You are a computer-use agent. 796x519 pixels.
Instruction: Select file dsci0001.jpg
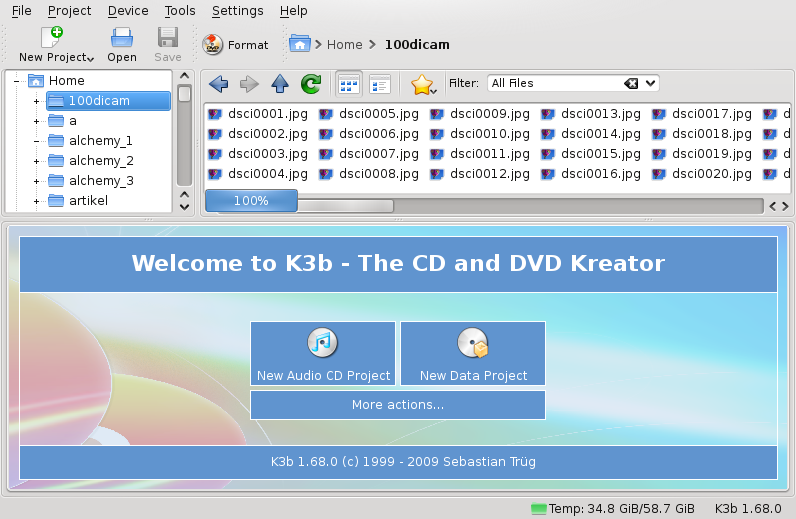tap(268, 114)
